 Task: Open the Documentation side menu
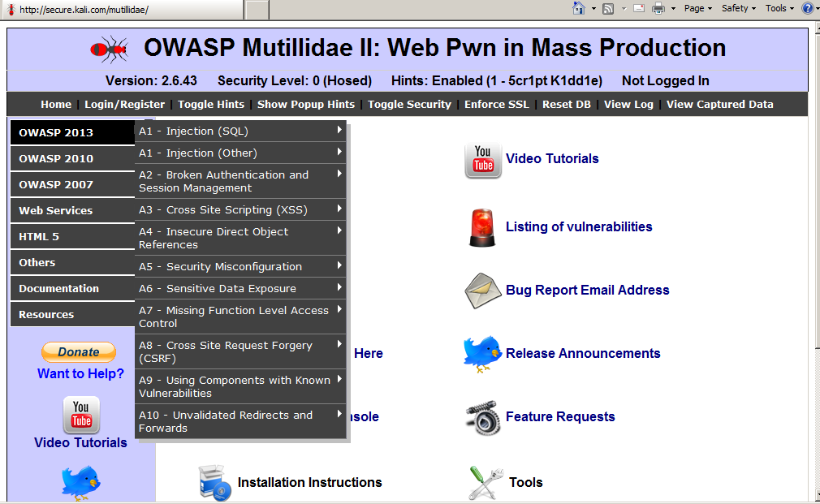click(x=72, y=289)
